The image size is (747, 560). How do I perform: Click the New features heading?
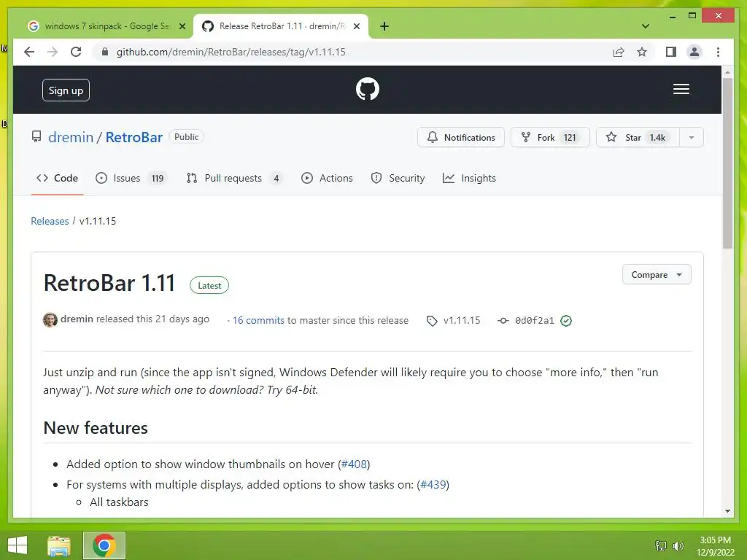click(96, 427)
